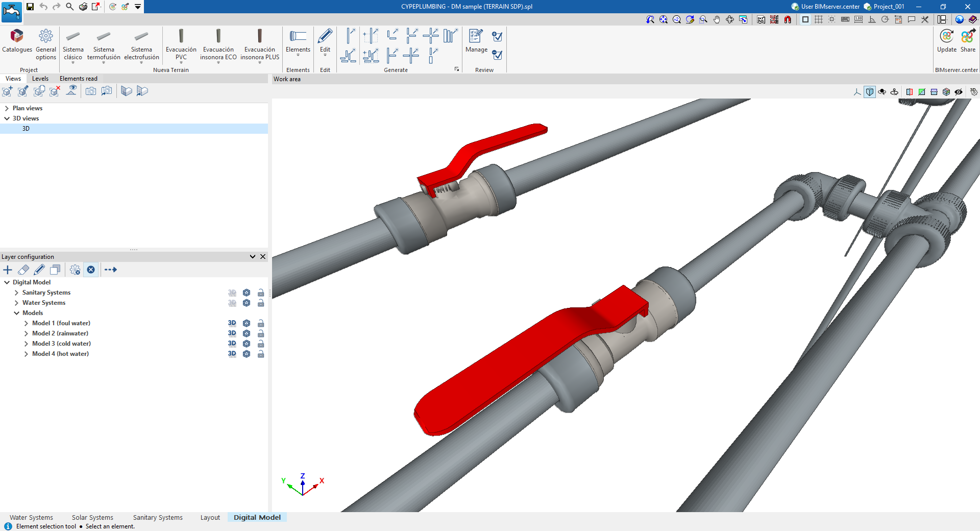Image resolution: width=980 pixels, height=531 pixels.
Task: Click the DXF/DWG template icon
Action: click(761, 19)
